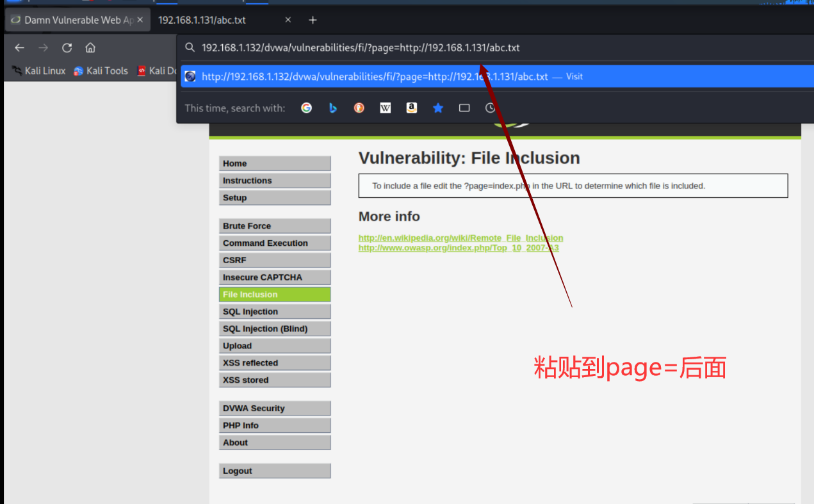This screenshot has height=504, width=814.
Task: Go to Command Execution page
Action: click(275, 243)
